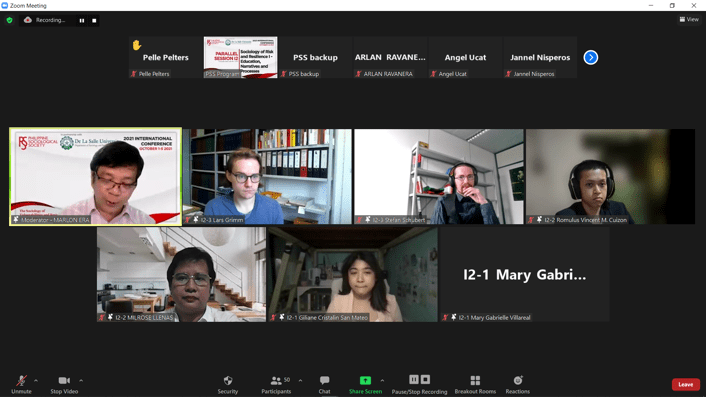
Task: Expand audio options arrow beside Unmute
Action: point(36,381)
